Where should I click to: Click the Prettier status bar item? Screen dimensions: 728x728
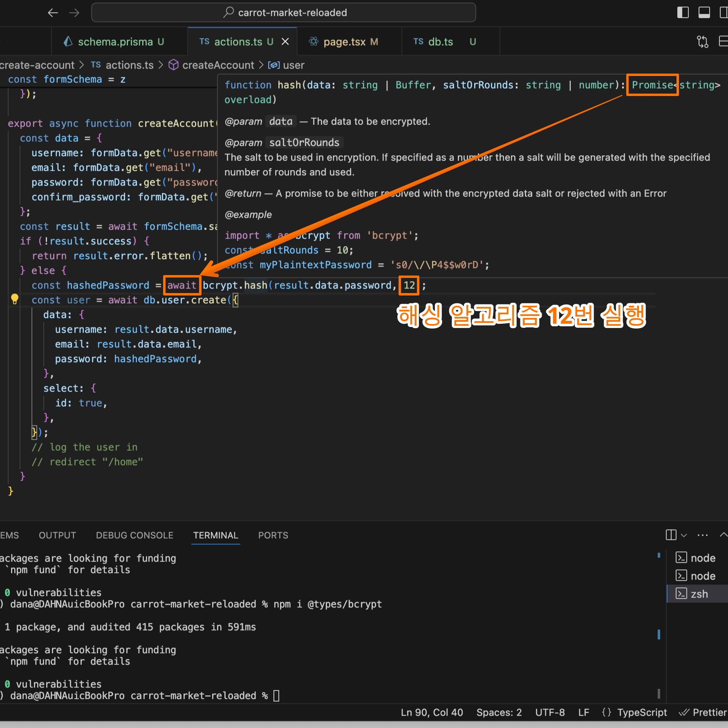click(703, 712)
